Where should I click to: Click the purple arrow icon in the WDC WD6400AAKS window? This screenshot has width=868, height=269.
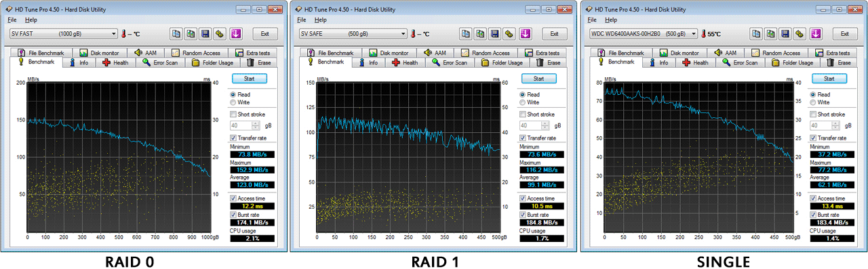[x=816, y=33]
